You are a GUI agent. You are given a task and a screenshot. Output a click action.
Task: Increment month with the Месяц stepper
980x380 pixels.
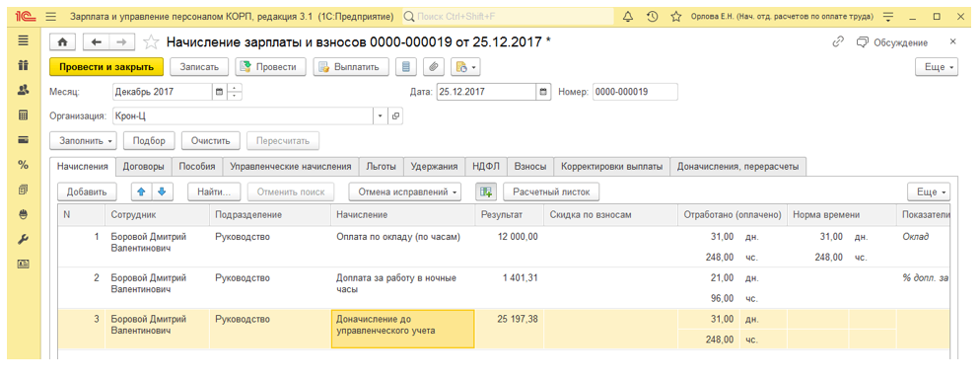pos(235,88)
